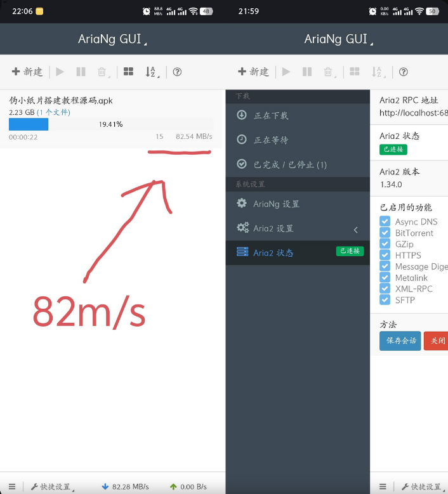Open the 正在等待 sidebar menu item
This screenshot has width=448, height=494.
click(x=298, y=140)
